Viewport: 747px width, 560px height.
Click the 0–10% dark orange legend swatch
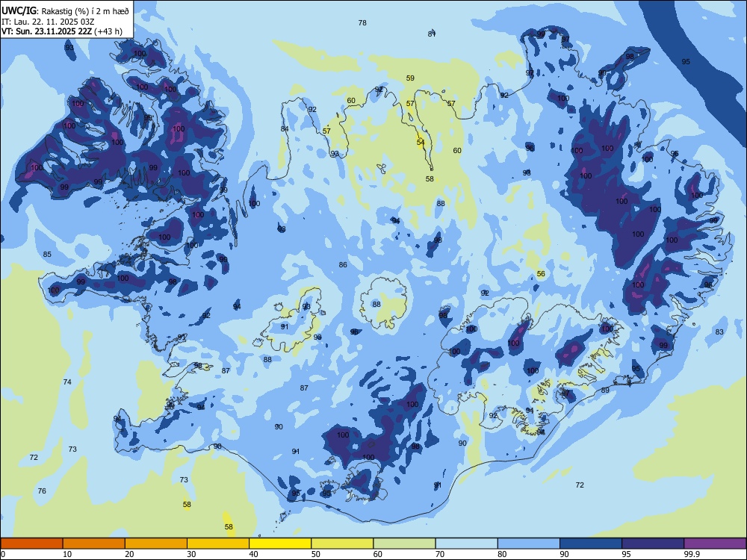(x=31, y=544)
